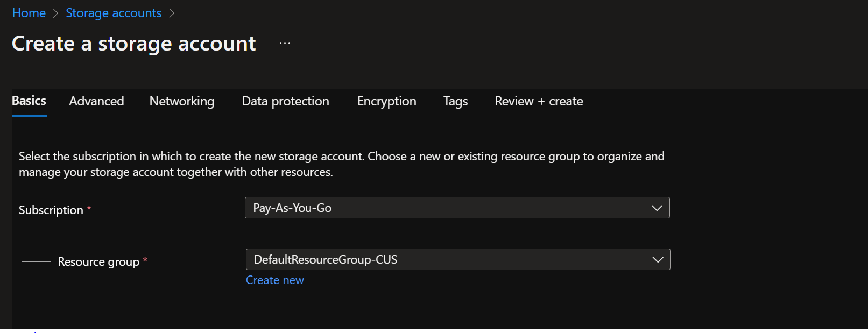Go back to Storage accounts breadcrumb
The width and height of the screenshot is (868, 333).
[114, 13]
